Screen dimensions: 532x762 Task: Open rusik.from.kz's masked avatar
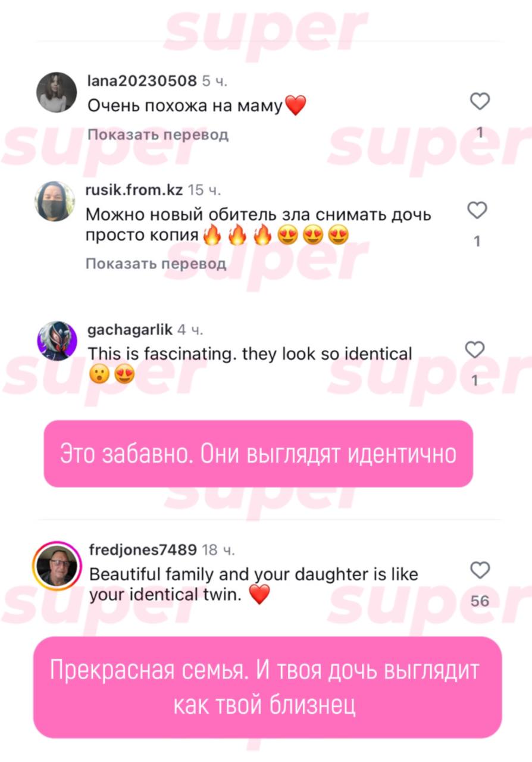point(55,201)
